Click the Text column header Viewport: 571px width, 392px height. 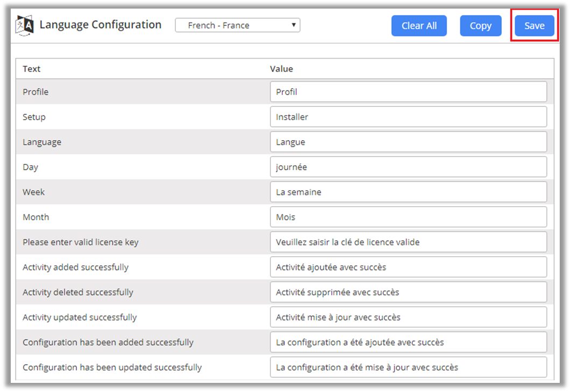[32, 69]
